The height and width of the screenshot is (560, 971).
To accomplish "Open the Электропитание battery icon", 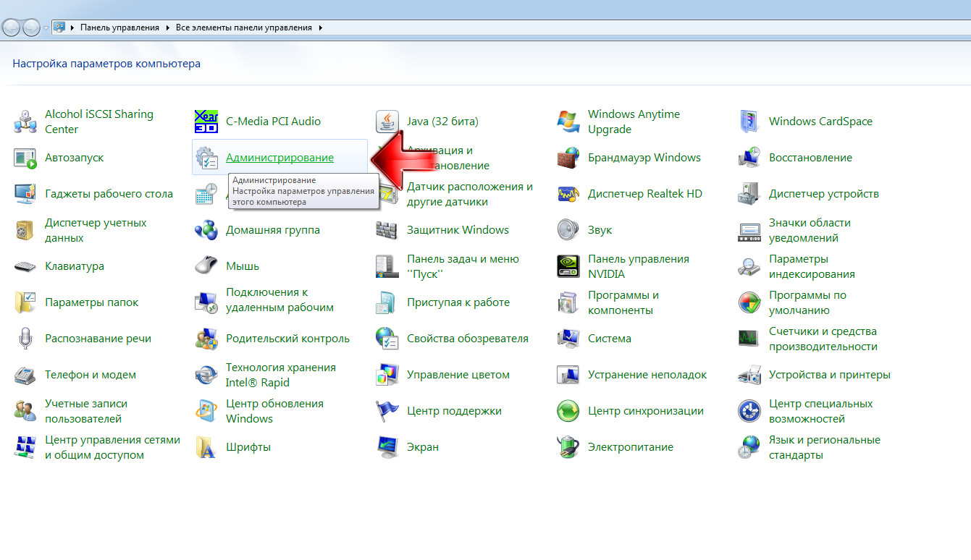I will [x=568, y=447].
